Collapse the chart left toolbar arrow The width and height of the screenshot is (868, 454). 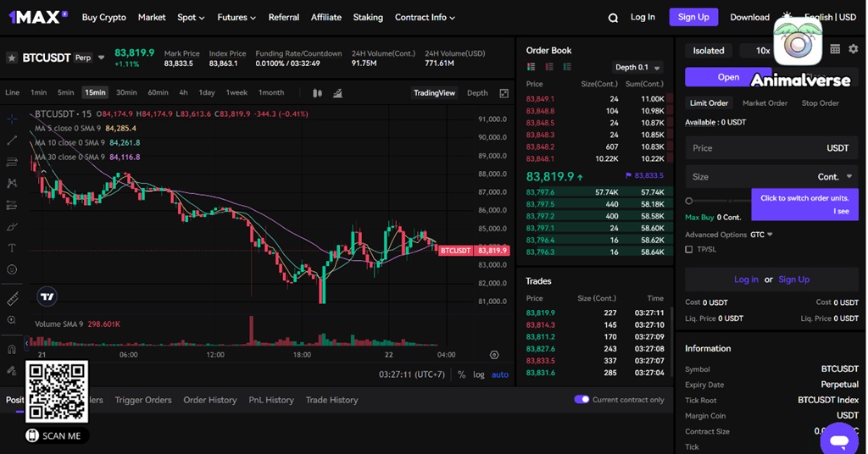pos(26,343)
